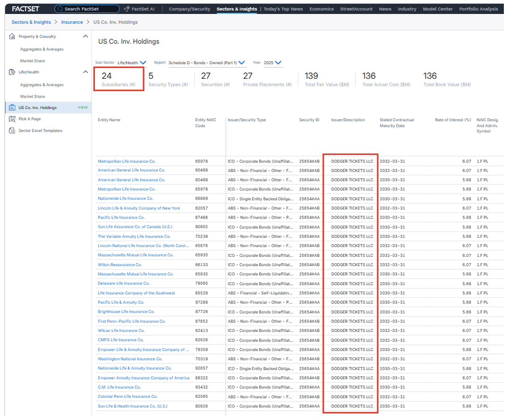This screenshot has height=420, width=508.
Task: Select US Co. Inv. Holdings in sidebar
Action: tap(48, 107)
